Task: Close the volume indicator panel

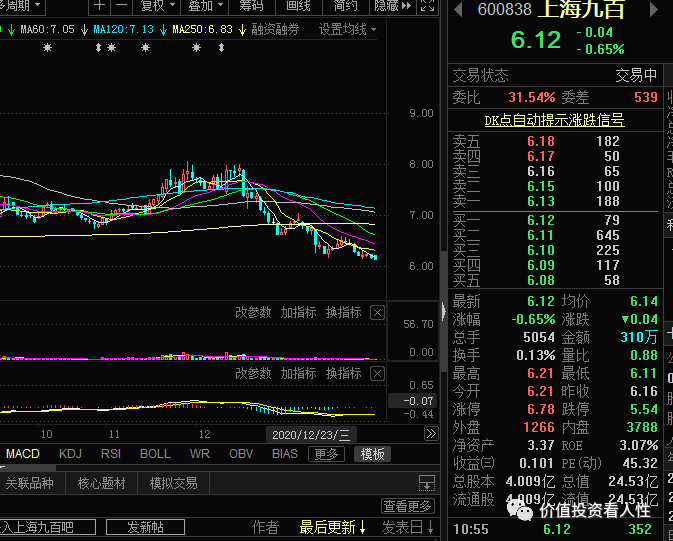Action: [x=377, y=313]
